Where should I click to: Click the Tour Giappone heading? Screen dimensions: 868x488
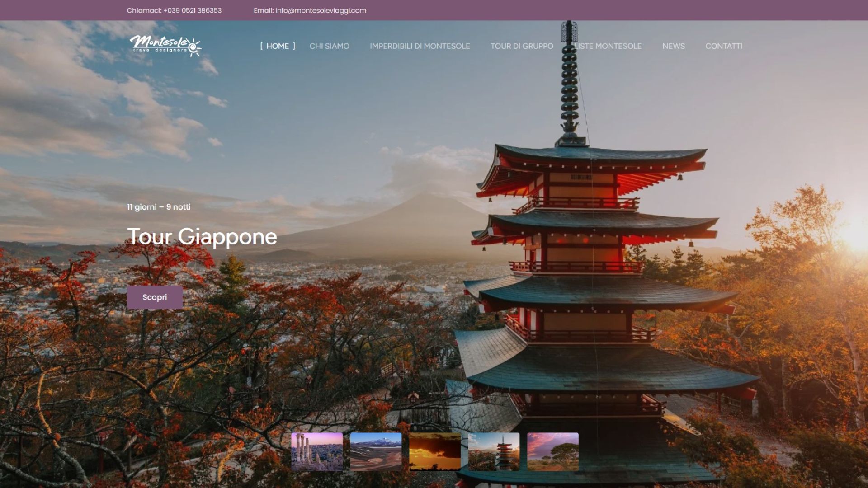coord(202,236)
